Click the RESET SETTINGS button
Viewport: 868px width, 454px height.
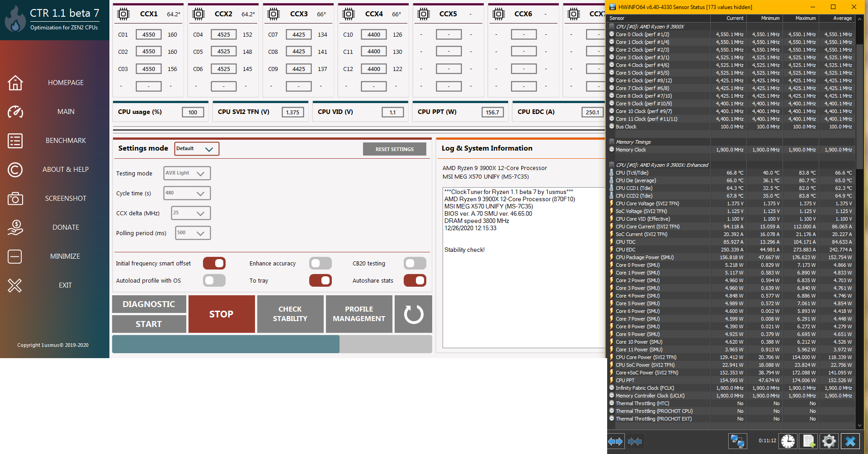click(395, 149)
